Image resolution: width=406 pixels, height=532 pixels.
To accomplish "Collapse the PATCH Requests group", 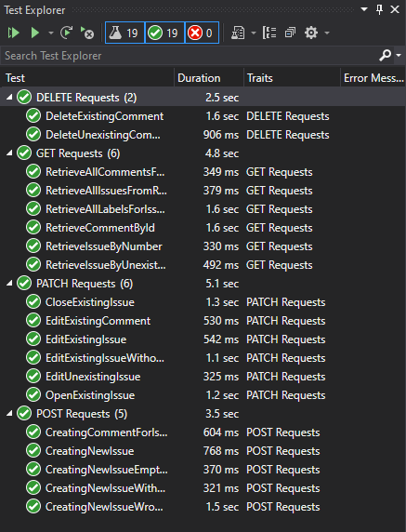I will click(9, 284).
